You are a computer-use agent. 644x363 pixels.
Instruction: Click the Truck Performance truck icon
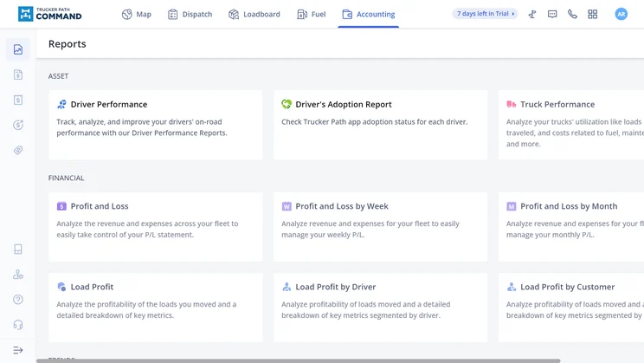coord(512,105)
